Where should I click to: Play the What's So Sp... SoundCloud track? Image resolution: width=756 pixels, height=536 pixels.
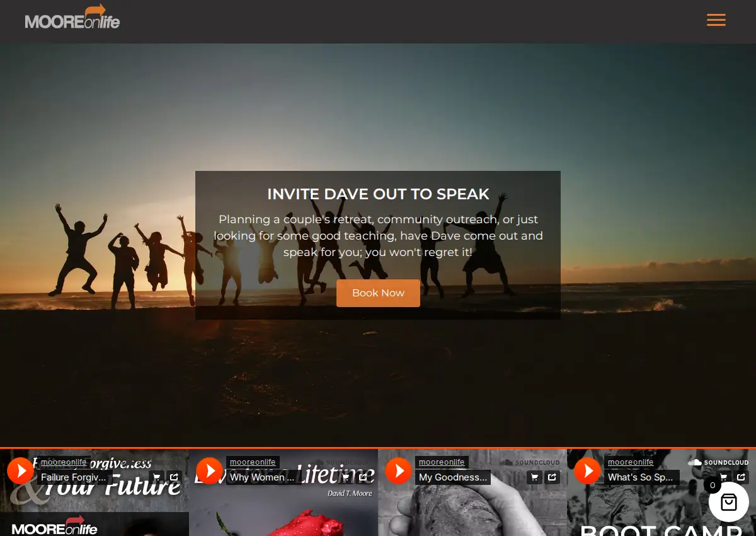pos(587,470)
